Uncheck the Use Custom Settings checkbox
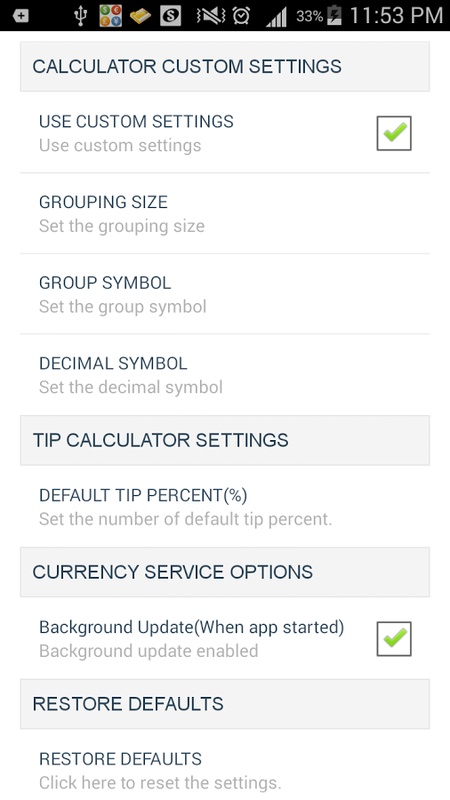 click(394, 133)
